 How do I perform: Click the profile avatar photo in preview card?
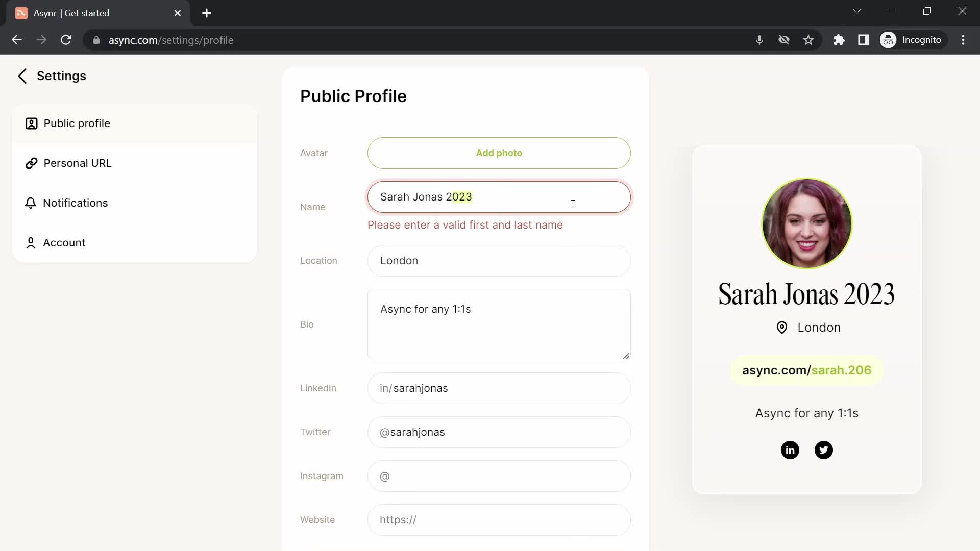(806, 223)
